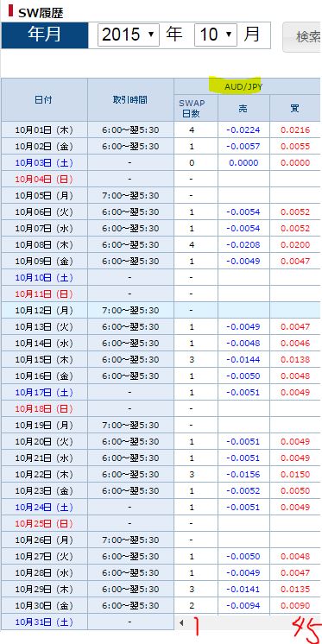
Task: Click the -0.0156 sell value on 10月22日
Action: [x=243, y=475]
